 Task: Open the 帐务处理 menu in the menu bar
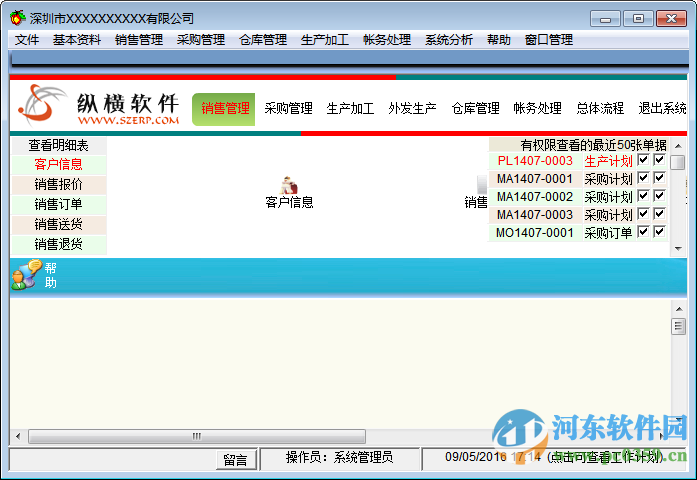(387, 40)
